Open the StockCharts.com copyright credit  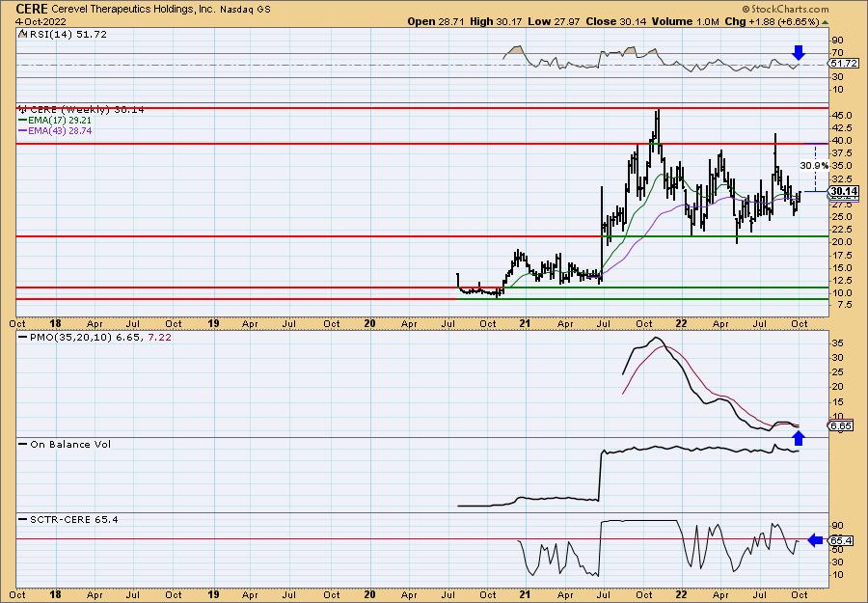(x=785, y=9)
